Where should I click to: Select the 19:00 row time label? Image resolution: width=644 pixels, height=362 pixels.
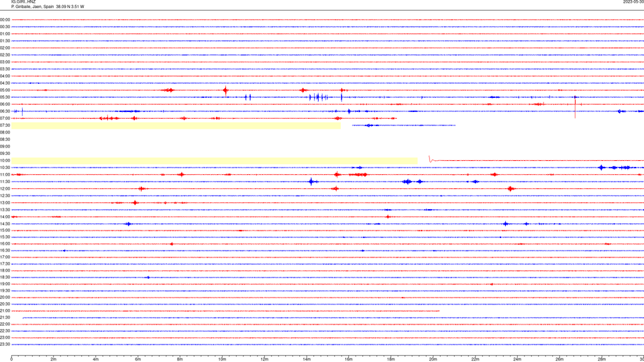pos(5,284)
